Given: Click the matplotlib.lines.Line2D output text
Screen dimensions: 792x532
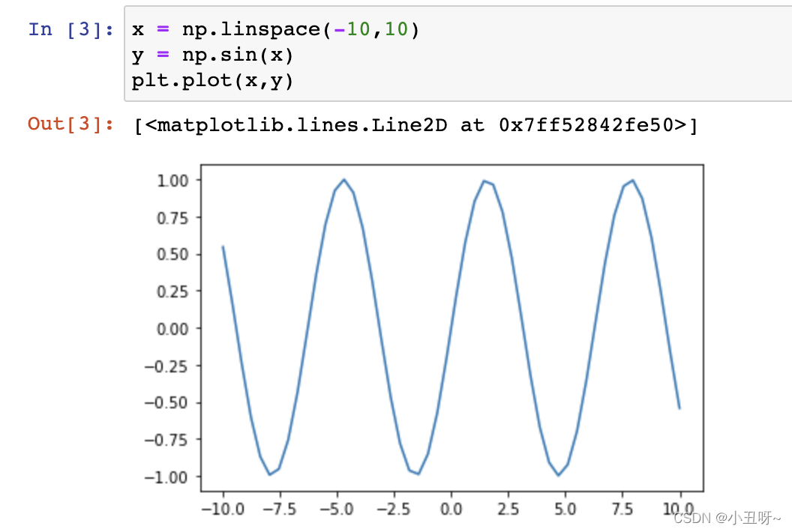Looking at the screenshot, I should 415,125.
